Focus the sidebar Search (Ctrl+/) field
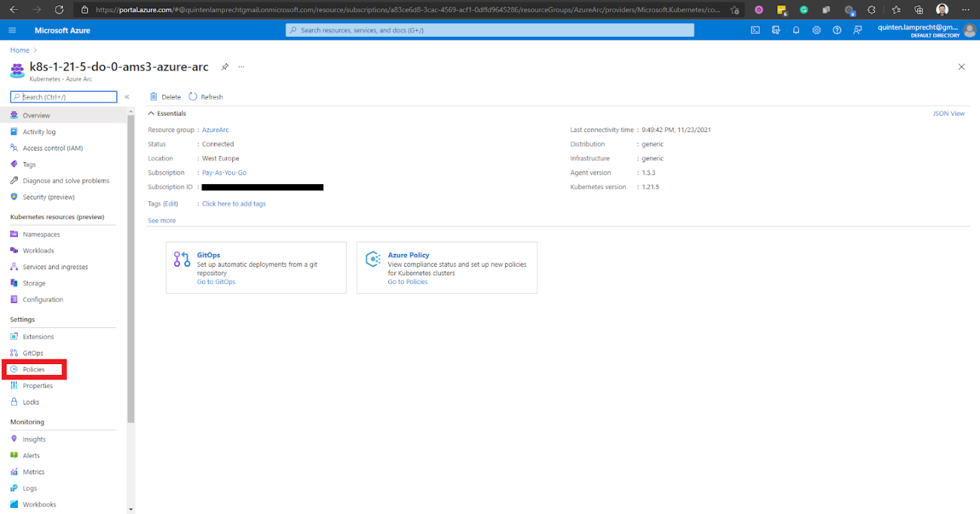Viewport: 980px width, 514px height. (64, 97)
